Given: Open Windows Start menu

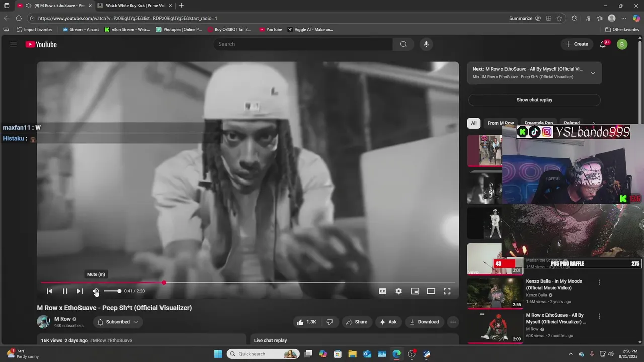Looking at the screenshot, I should pos(218,354).
